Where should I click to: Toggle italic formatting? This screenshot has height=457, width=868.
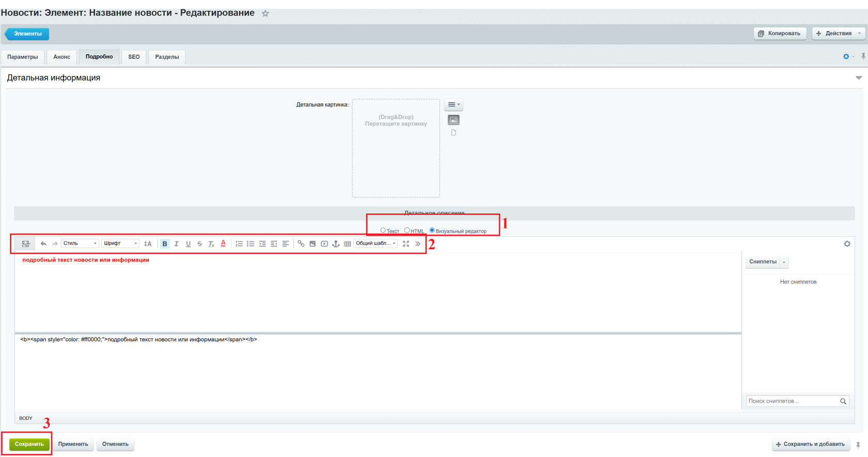pyautogui.click(x=177, y=243)
